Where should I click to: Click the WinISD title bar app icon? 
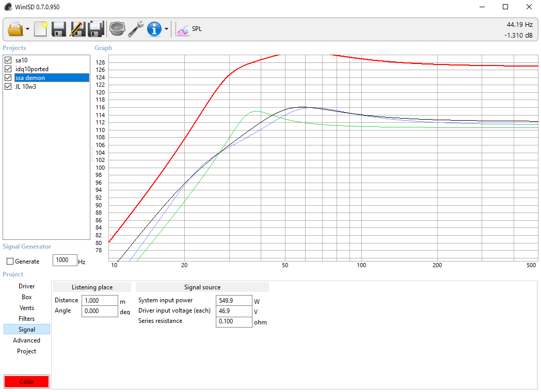point(8,7)
